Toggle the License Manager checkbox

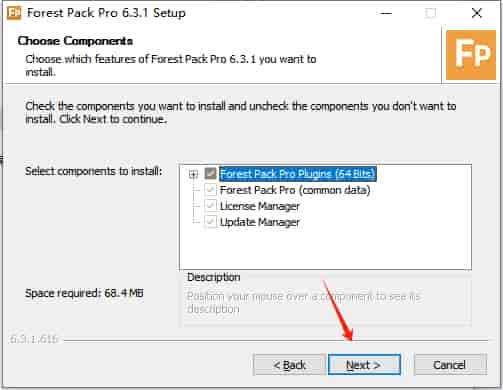(210, 206)
